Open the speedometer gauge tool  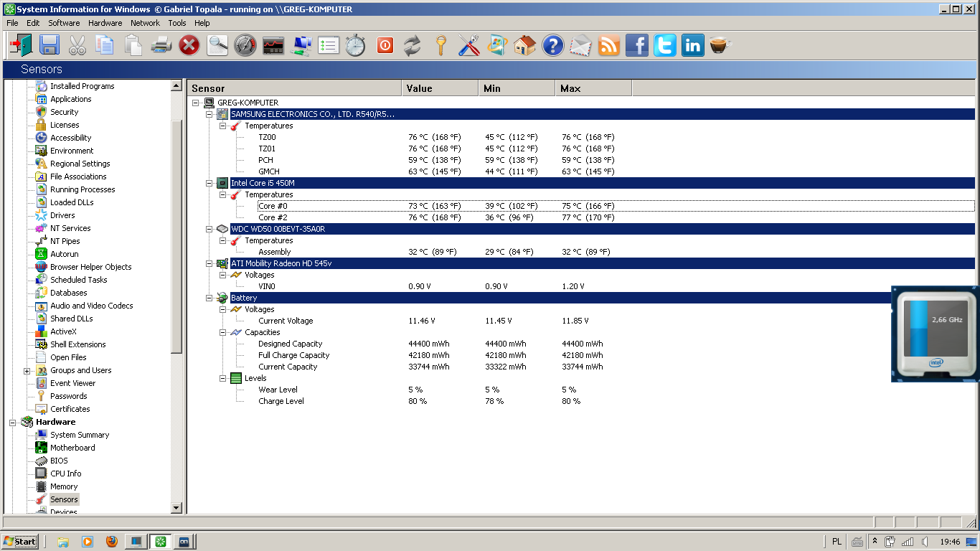pyautogui.click(x=245, y=46)
